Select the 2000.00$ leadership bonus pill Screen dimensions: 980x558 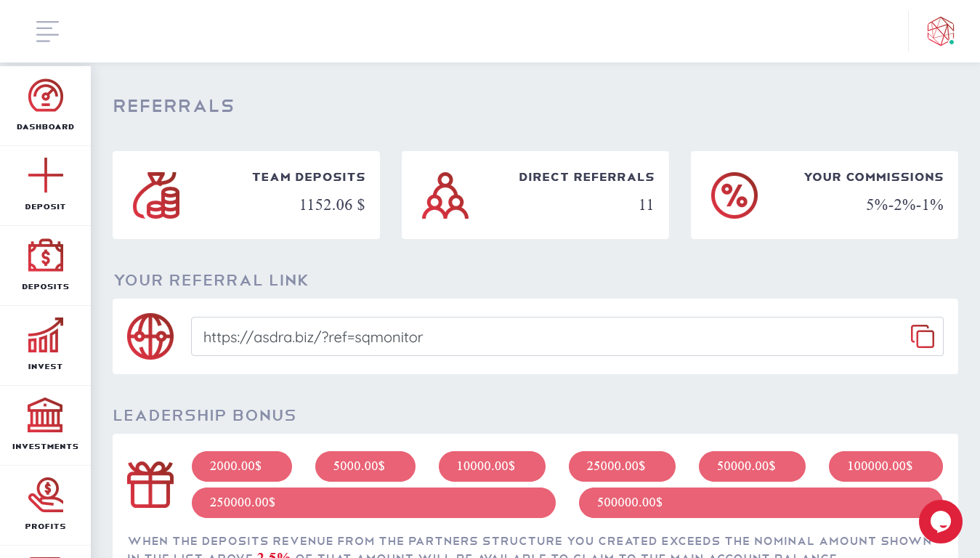(x=242, y=466)
